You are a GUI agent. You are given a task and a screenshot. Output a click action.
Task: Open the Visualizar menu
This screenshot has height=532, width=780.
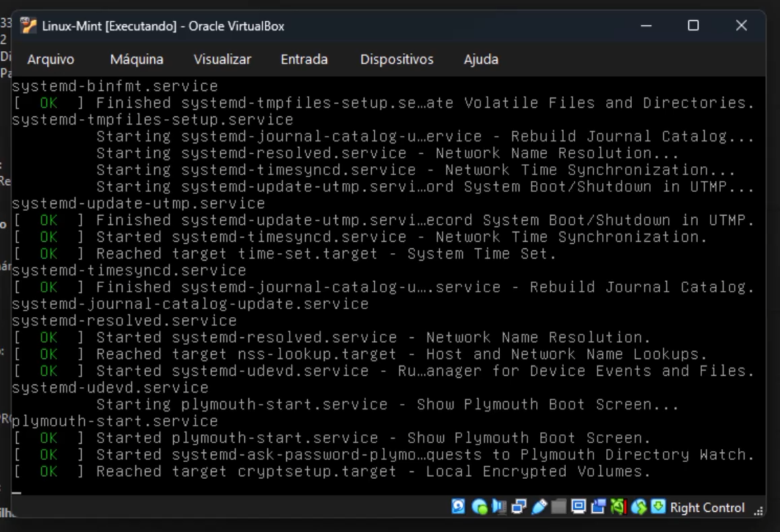(222, 59)
